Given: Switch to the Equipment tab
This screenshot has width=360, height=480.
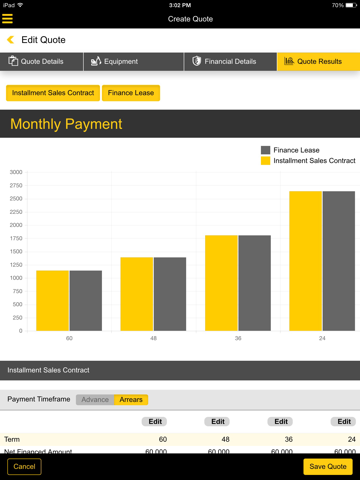Looking at the screenshot, I should [133, 61].
